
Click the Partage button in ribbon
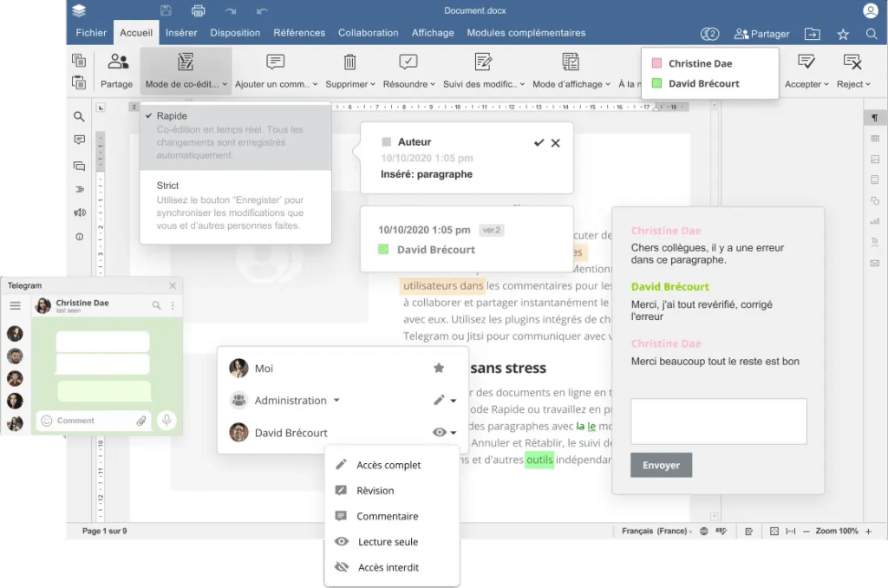point(117,70)
